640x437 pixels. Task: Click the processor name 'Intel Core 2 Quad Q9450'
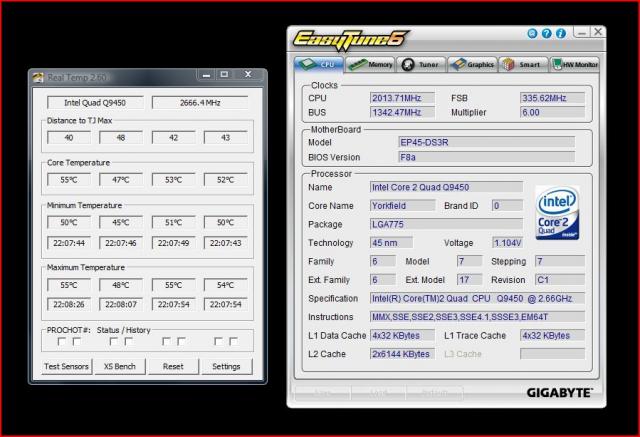pos(446,187)
